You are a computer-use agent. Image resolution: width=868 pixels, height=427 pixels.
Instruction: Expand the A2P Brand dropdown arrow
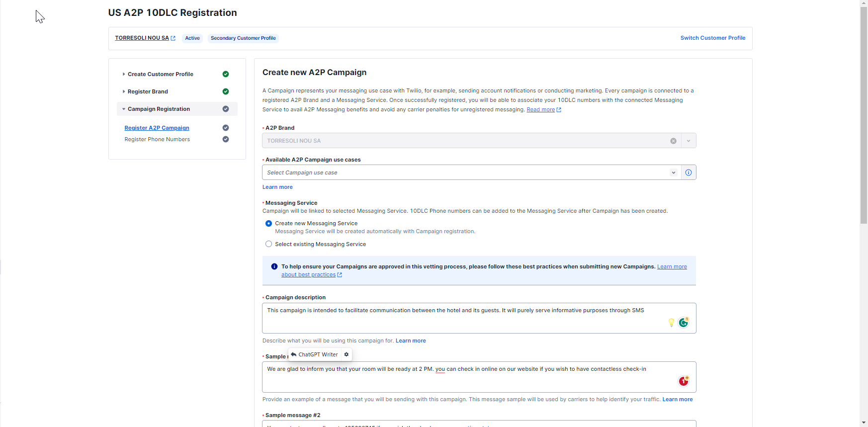[x=689, y=141]
